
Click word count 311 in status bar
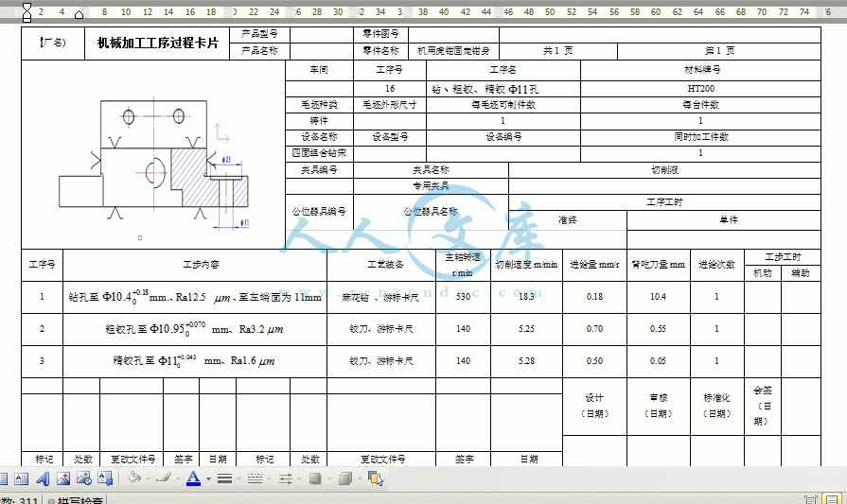pos(20,500)
